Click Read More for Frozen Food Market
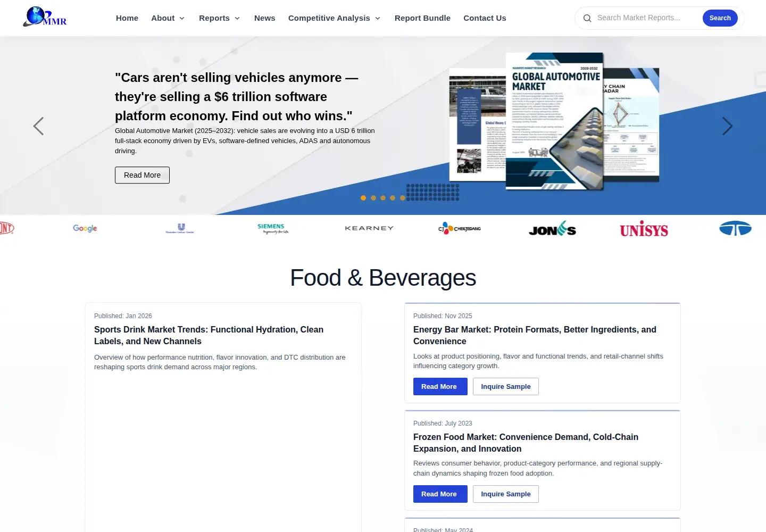Image resolution: width=766 pixels, height=532 pixels. pyautogui.click(x=440, y=494)
